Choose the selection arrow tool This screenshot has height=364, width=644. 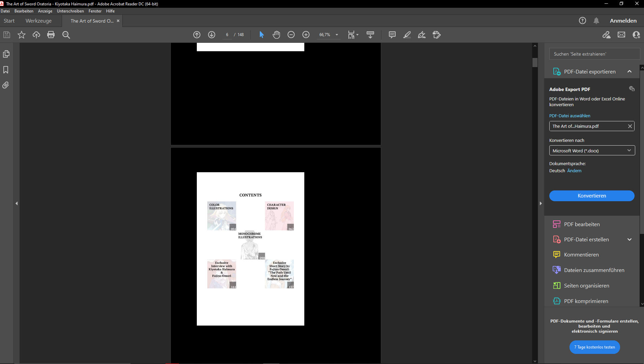pyautogui.click(x=262, y=35)
